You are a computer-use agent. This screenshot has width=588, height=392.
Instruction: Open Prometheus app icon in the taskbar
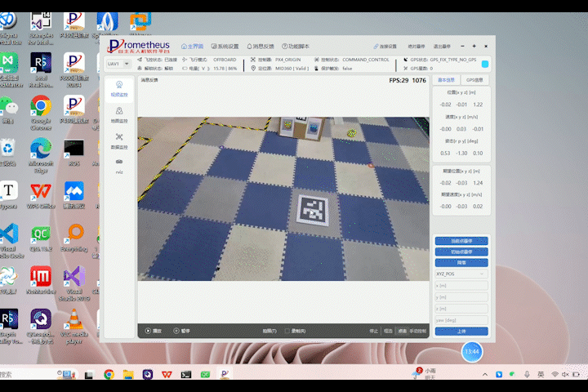(x=225, y=374)
